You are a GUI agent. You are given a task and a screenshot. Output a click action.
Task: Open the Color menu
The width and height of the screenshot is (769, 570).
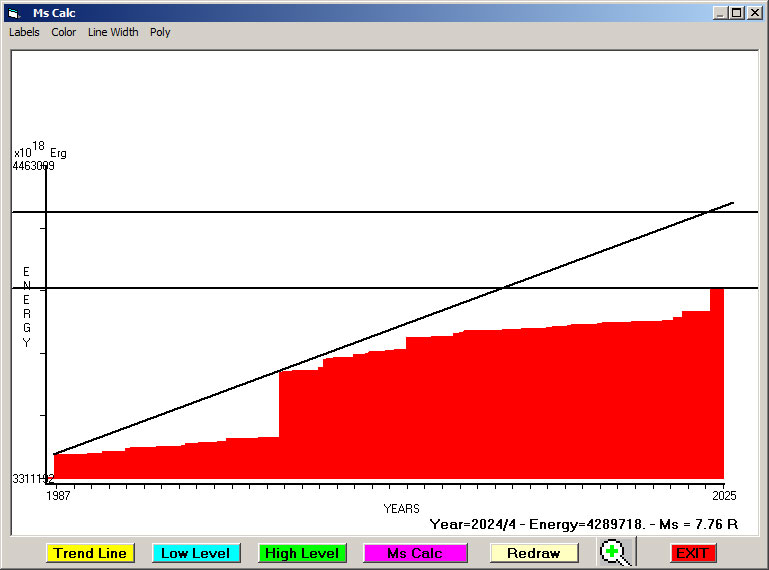tap(64, 32)
